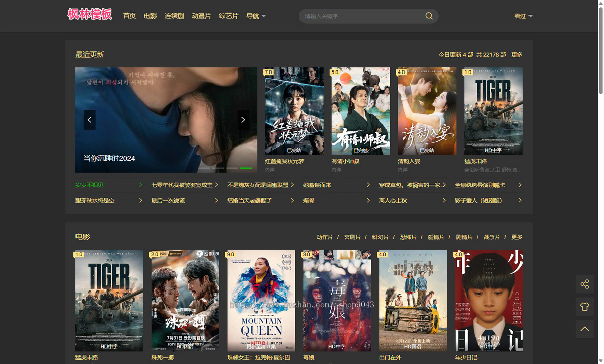
Task: Click arrow next to 里穿秋水终是空
Action: (140, 200)
